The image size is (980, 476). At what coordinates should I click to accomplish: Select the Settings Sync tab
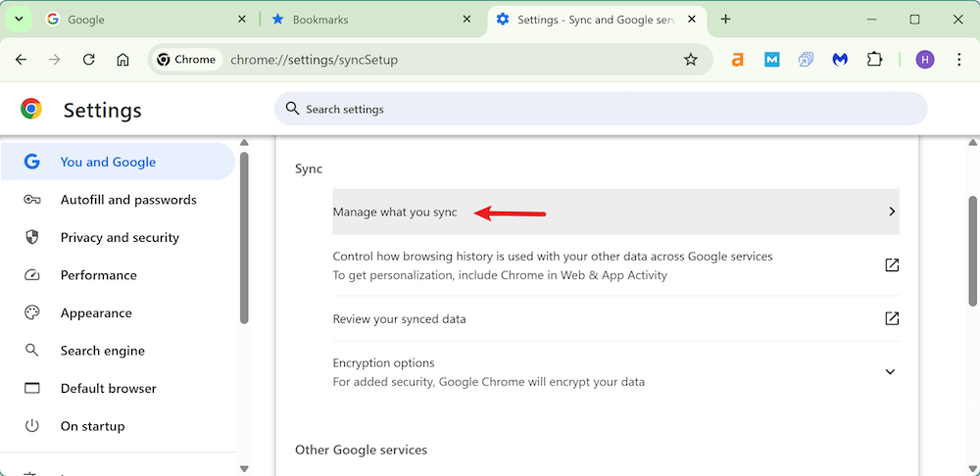tap(596, 20)
